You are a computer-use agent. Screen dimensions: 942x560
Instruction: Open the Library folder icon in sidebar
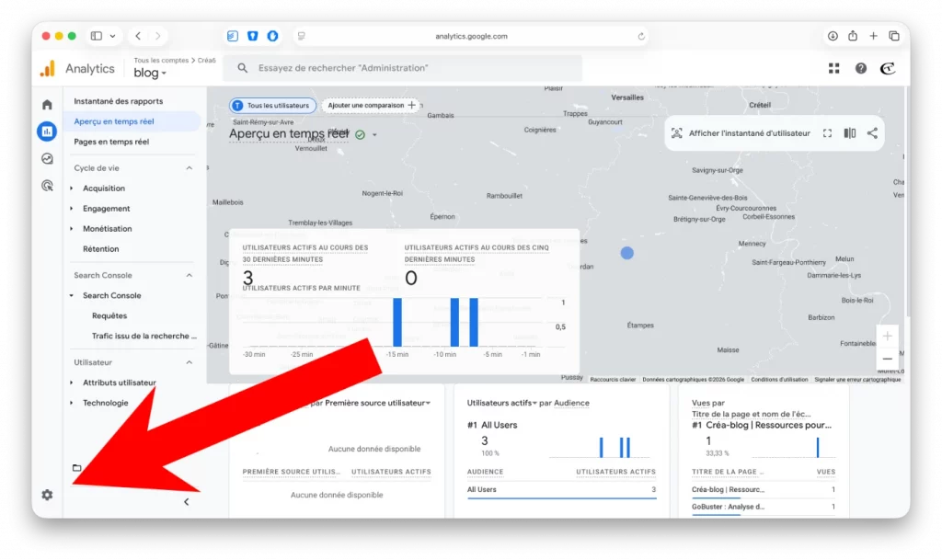coord(77,468)
